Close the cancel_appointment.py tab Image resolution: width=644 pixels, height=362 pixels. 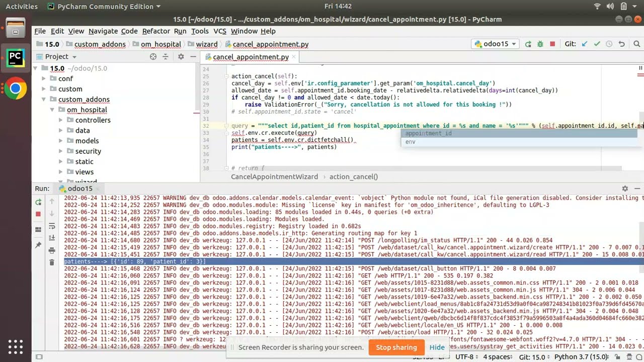coord(293,57)
